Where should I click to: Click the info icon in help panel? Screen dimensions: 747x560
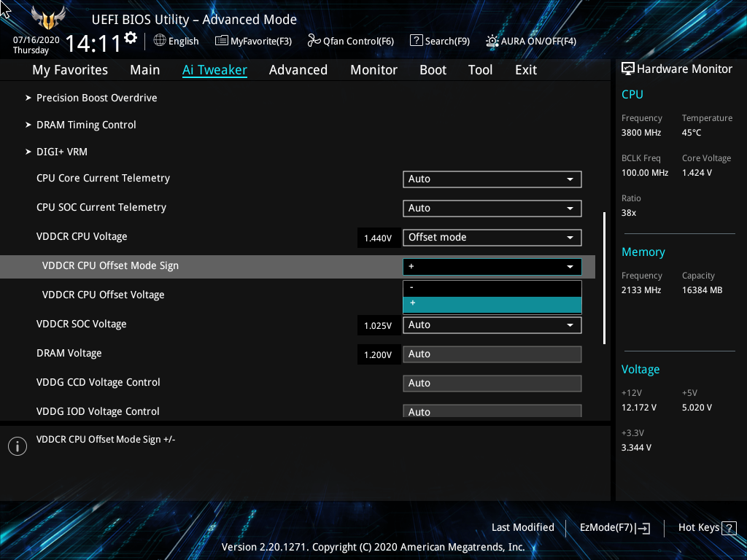tap(18, 446)
